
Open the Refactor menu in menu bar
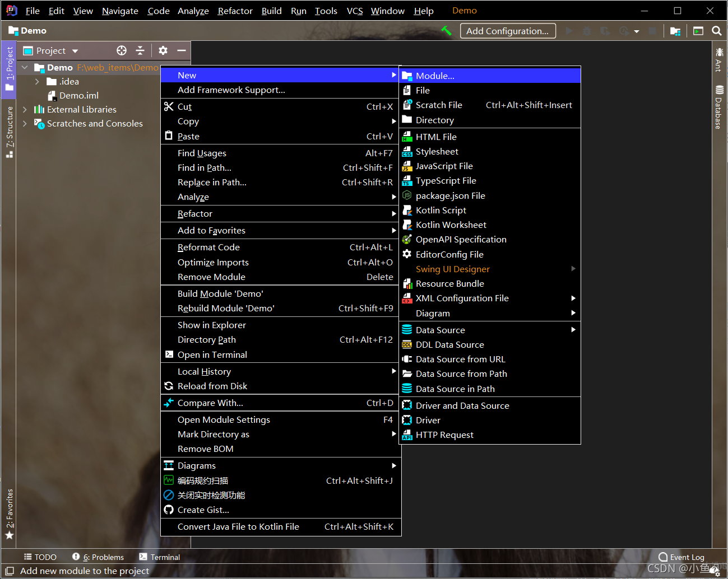[235, 11]
